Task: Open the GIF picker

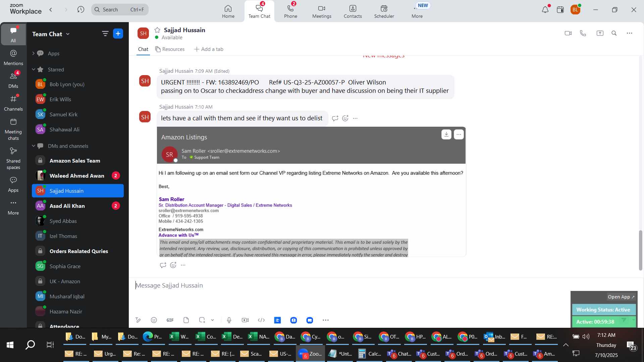Action: [x=170, y=320]
